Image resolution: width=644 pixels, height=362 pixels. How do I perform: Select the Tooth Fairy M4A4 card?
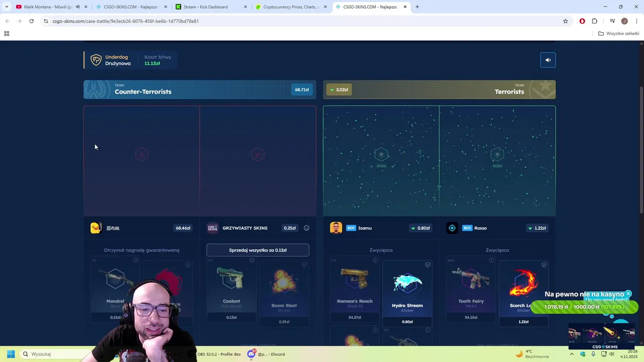471,290
